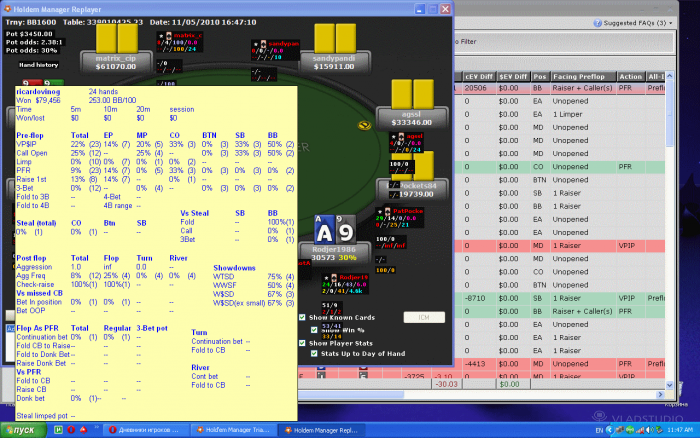Sort by the $EV Diff column header
The height and width of the screenshot is (438, 700).
(x=513, y=76)
